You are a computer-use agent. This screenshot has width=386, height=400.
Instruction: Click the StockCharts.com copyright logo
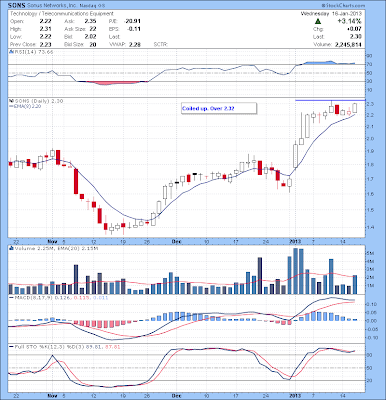[343, 6]
